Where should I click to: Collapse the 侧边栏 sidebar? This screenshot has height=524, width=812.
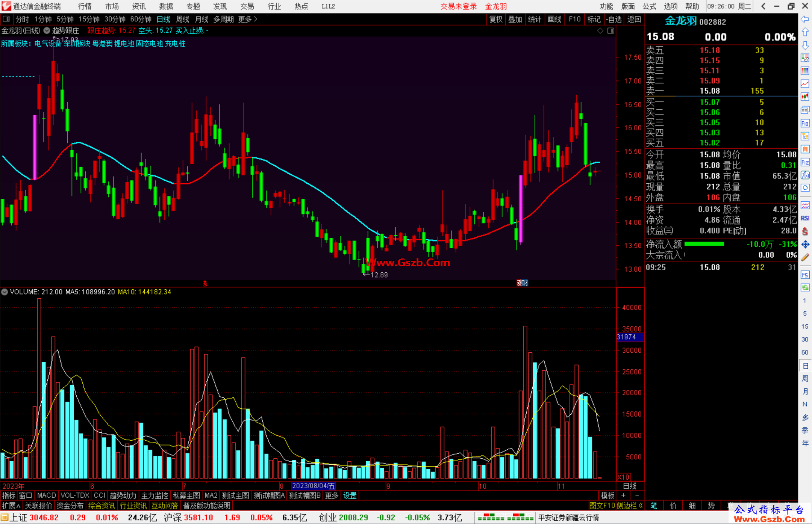[630, 506]
